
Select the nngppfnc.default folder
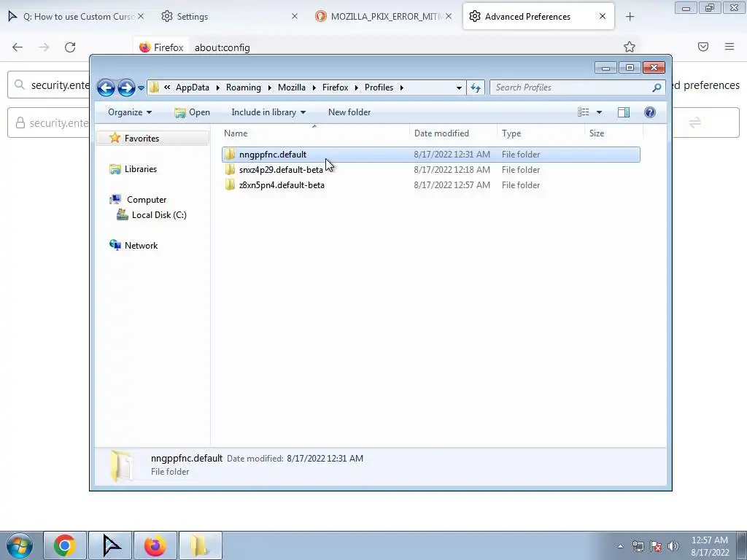click(430, 155)
